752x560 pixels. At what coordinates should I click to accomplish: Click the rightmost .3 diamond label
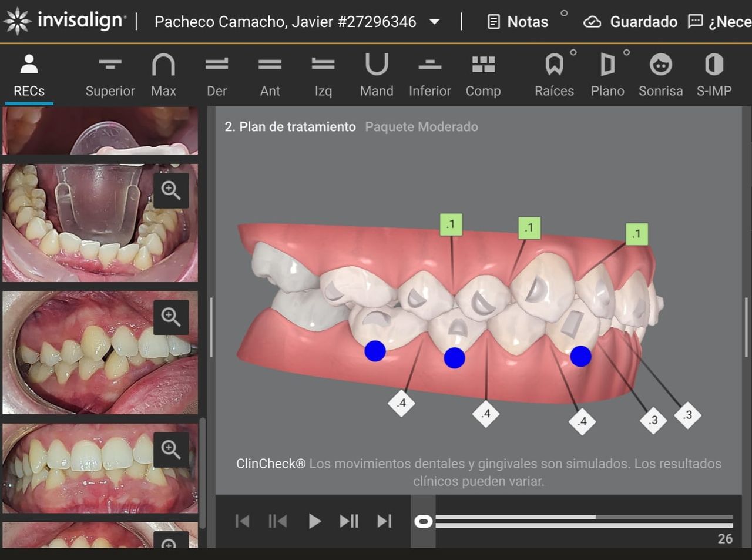(687, 415)
